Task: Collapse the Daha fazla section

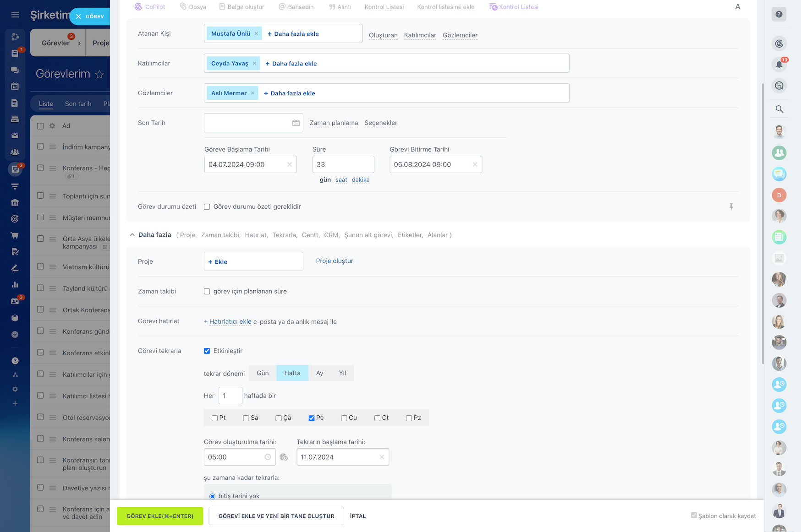Action: (132, 235)
